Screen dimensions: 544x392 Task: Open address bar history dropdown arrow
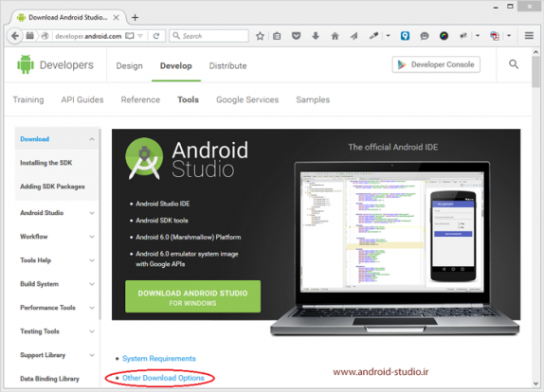(x=140, y=36)
